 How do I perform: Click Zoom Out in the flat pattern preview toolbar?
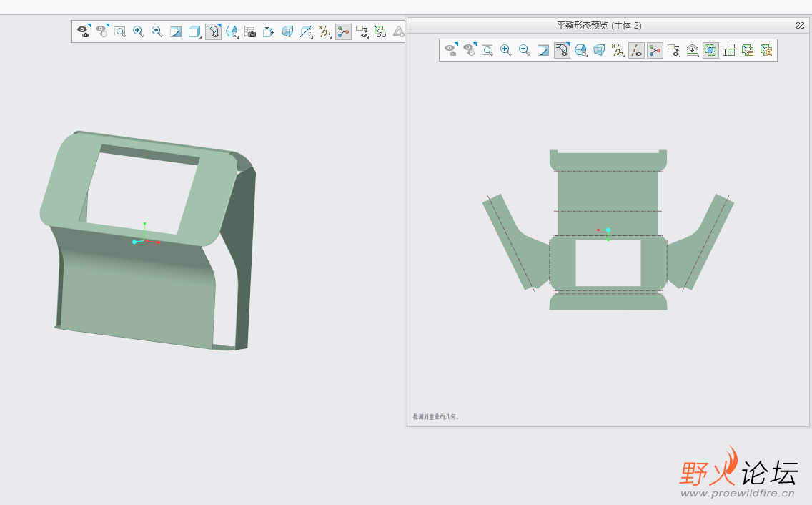[x=525, y=50]
